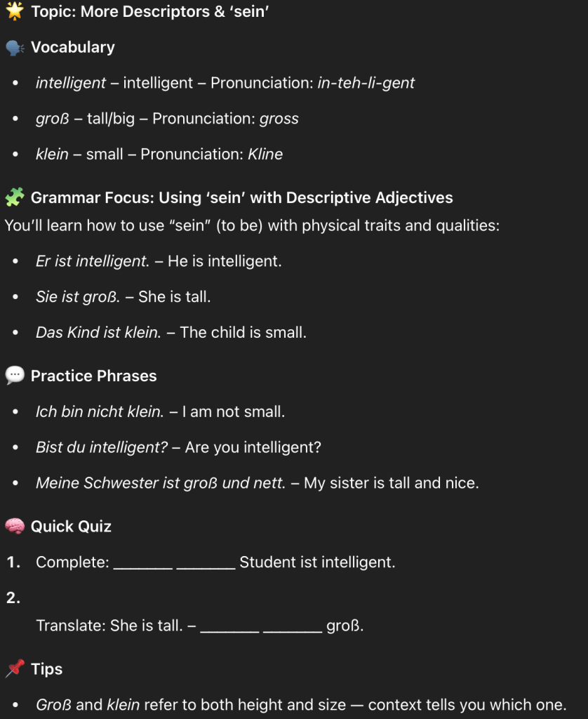Click the vocabulary word 'klein'
This screenshot has height=719, width=588.
point(52,154)
